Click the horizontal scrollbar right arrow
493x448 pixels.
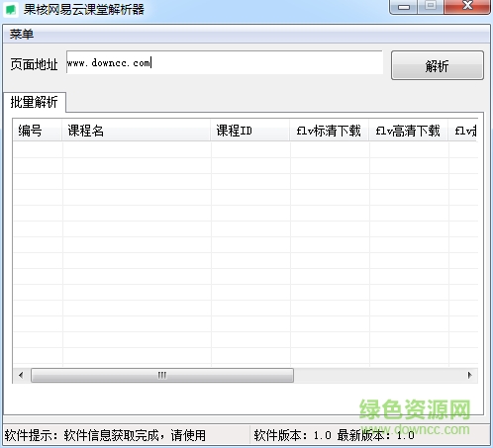pos(469,375)
